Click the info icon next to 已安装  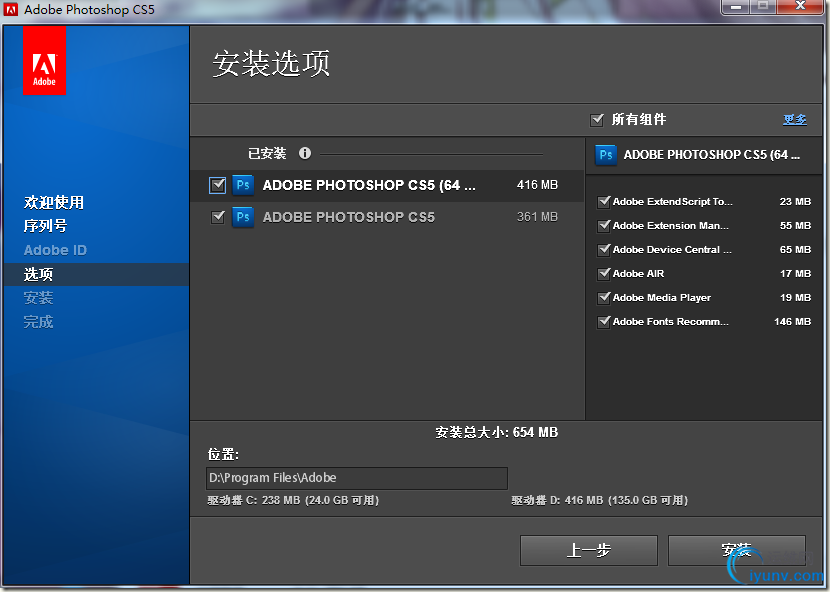coord(305,153)
